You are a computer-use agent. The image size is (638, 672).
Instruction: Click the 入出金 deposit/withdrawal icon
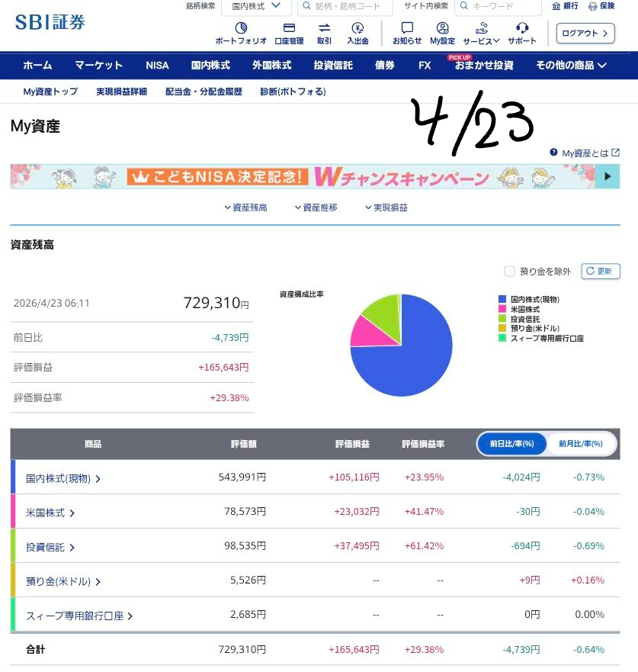point(357,29)
